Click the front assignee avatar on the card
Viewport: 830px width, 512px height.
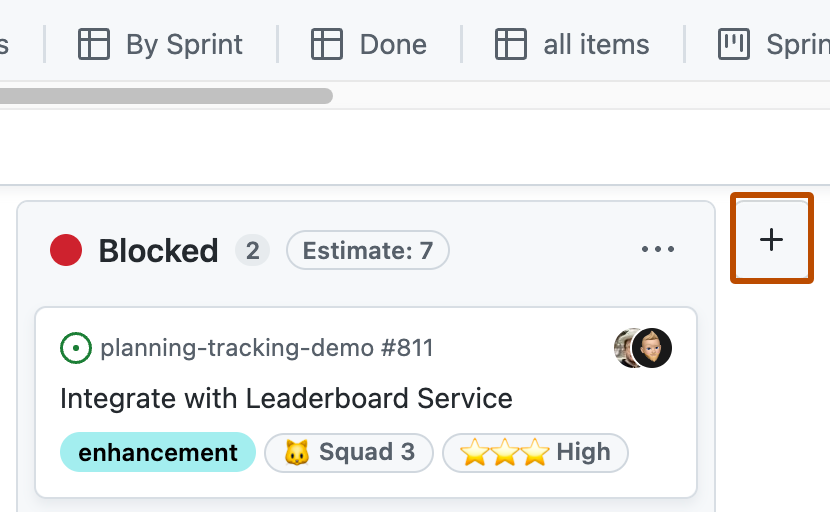tap(652, 348)
